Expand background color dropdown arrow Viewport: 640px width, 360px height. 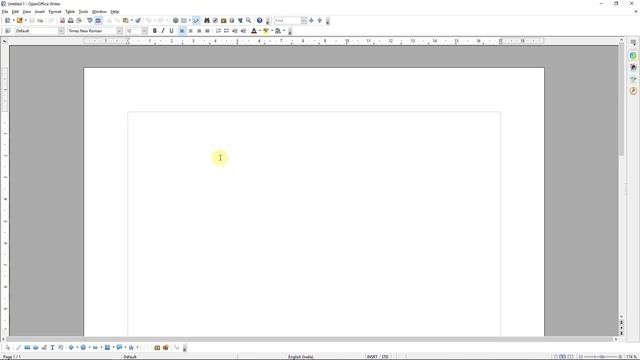click(284, 31)
